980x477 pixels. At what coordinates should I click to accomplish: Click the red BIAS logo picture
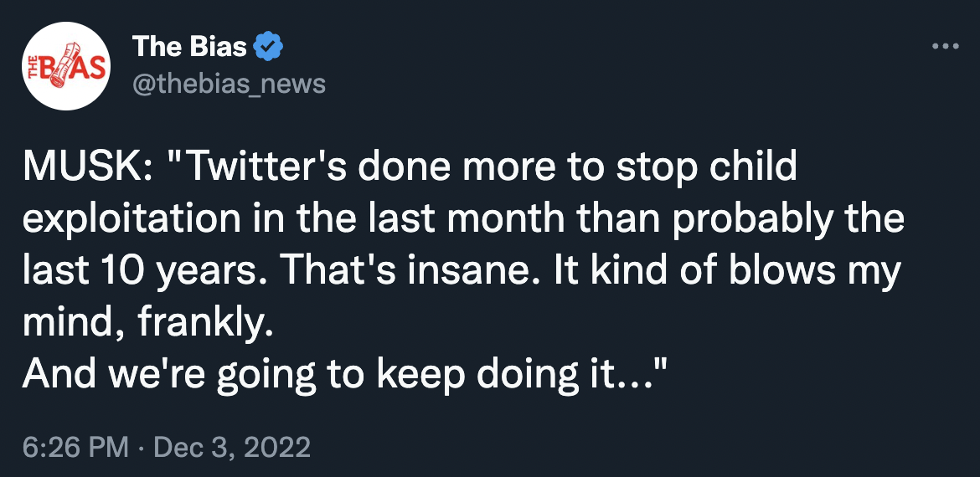tap(66, 65)
